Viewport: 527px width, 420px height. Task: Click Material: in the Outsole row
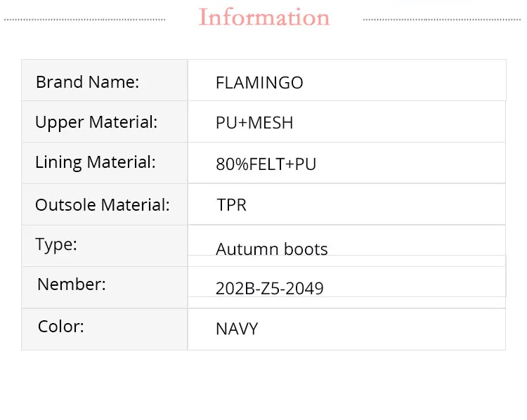135,205
